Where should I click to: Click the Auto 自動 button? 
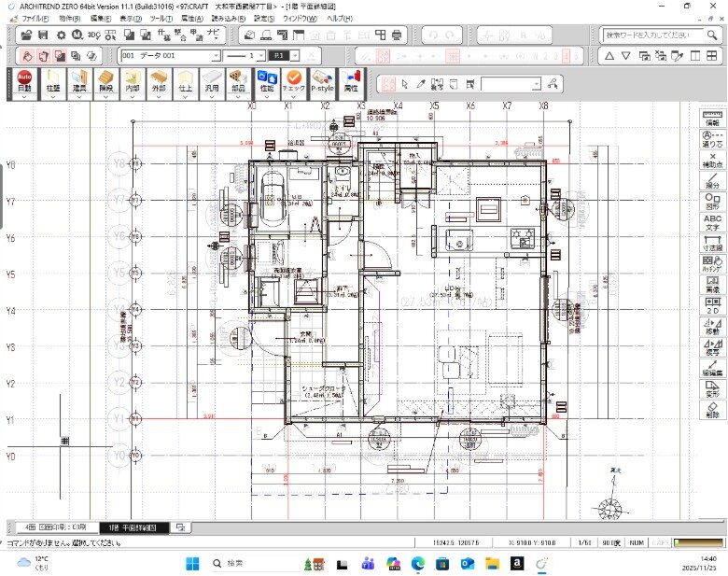pyautogui.click(x=24, y=80)
